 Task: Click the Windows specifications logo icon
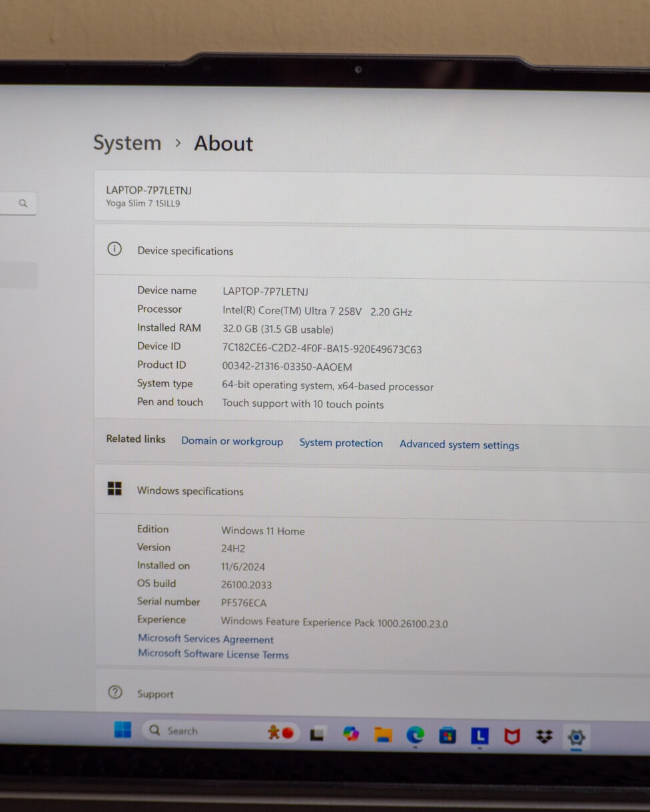pyautogui.click(x=115, y=489)
